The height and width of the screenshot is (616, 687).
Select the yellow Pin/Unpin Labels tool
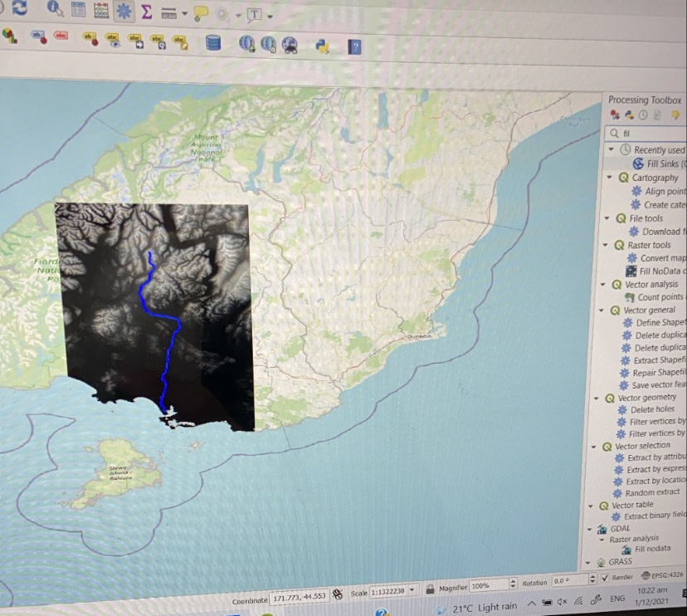tap(90, 39)
